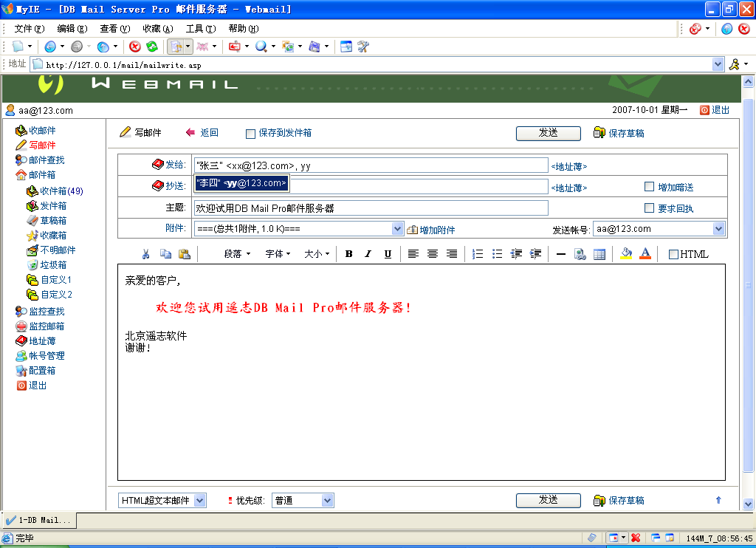Open 垃圾箱 trash folder
Screen dimensions: 756x548
[x=53, y=265]
